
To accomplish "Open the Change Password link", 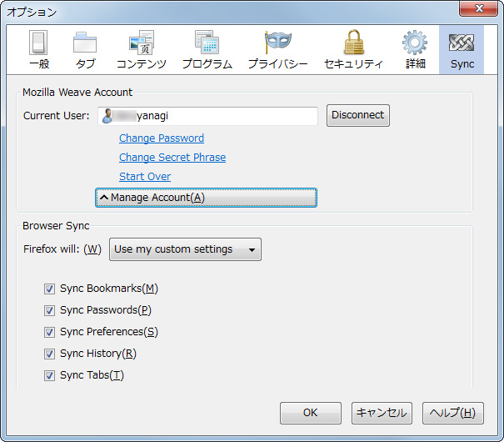I will point(162,138).
